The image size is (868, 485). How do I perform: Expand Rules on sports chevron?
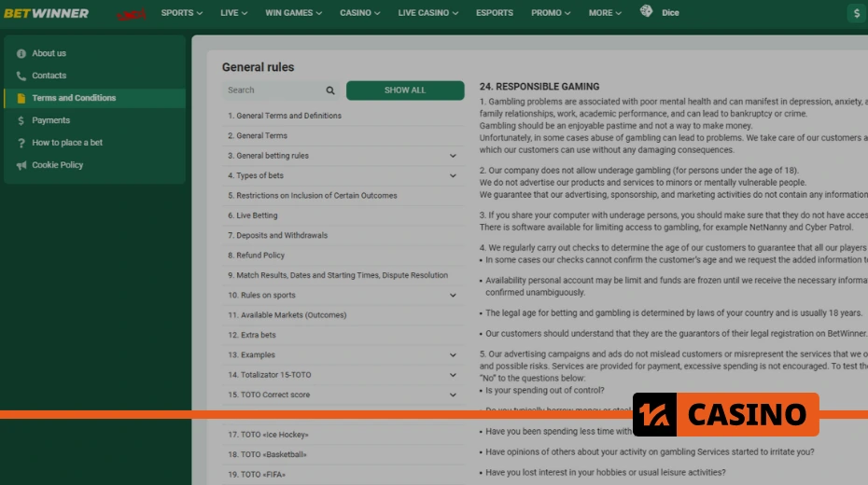[x=453, y=296]
